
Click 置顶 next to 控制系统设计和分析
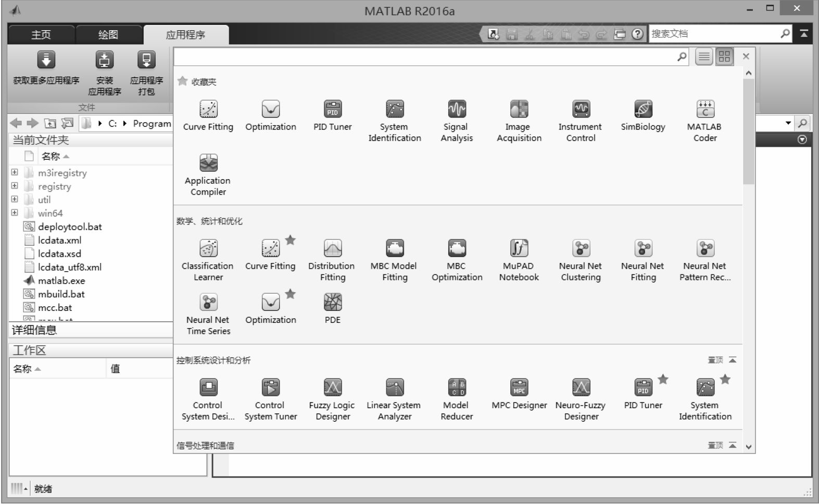point(715,360)
